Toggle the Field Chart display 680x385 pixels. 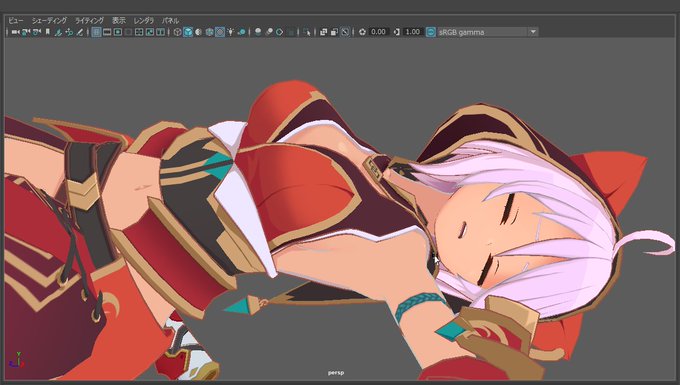[139, 32]
